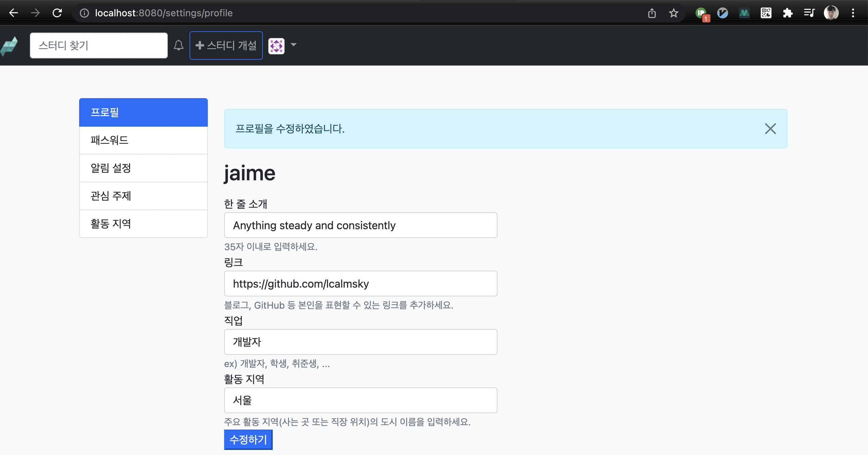The image size is (868, 455).
Task: Open Chrome three-dot menu
Action: pos(853,13)
